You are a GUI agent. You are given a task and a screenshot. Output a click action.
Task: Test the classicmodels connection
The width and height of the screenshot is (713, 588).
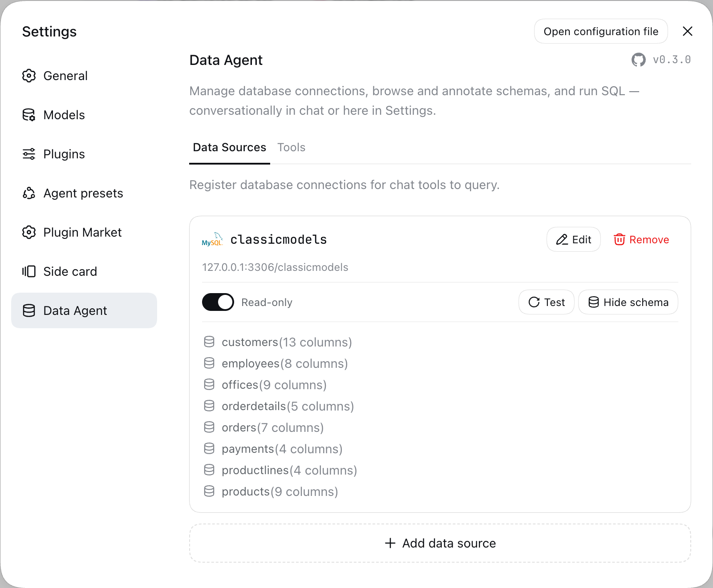click(547, 302)
